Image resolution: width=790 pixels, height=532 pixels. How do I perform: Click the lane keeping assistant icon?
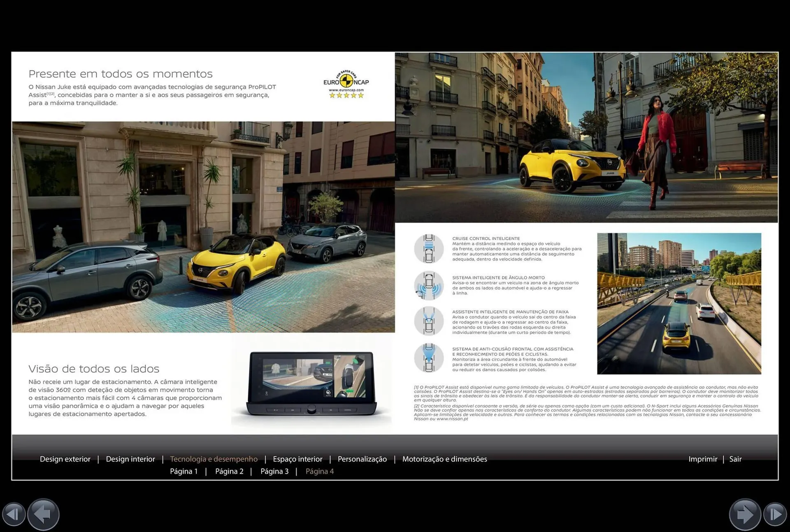(x=429, y=321)
